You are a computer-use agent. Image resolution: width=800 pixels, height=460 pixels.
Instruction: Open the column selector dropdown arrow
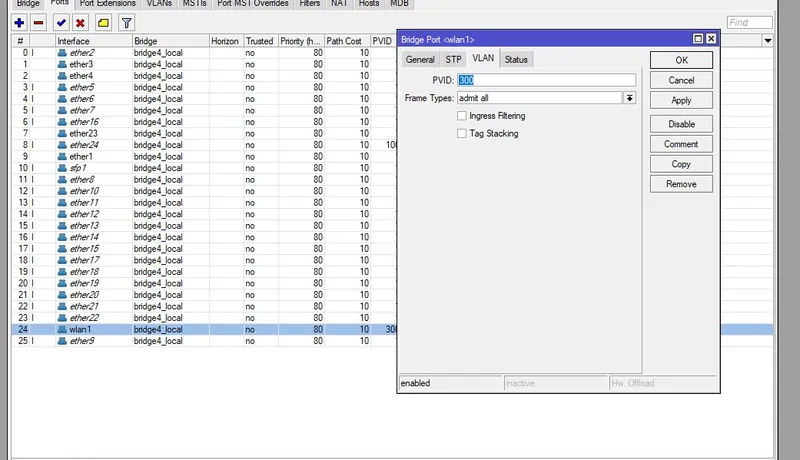pyautogui.click(x=768, y=41)
